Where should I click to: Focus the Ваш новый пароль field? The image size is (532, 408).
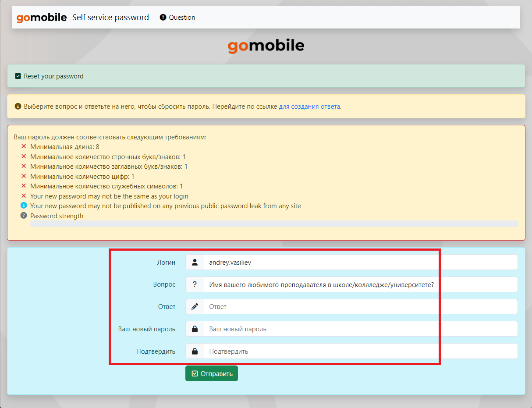tap(360, 329)
